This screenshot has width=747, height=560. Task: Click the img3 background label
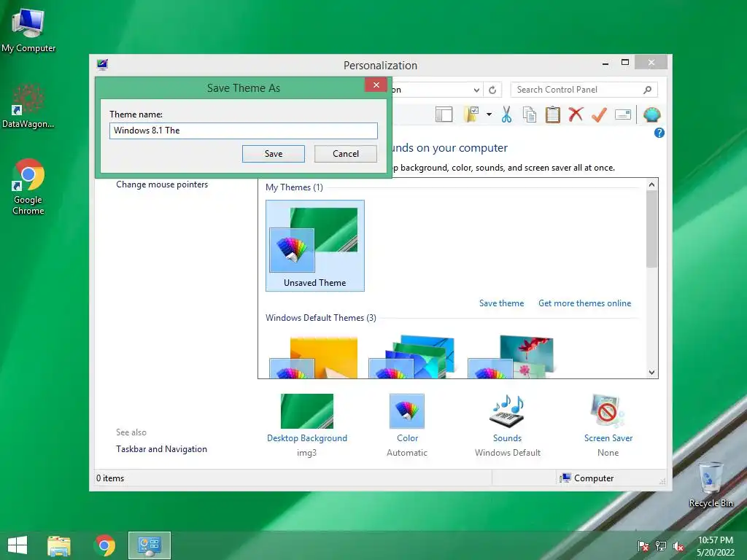[x=306, y=453]
